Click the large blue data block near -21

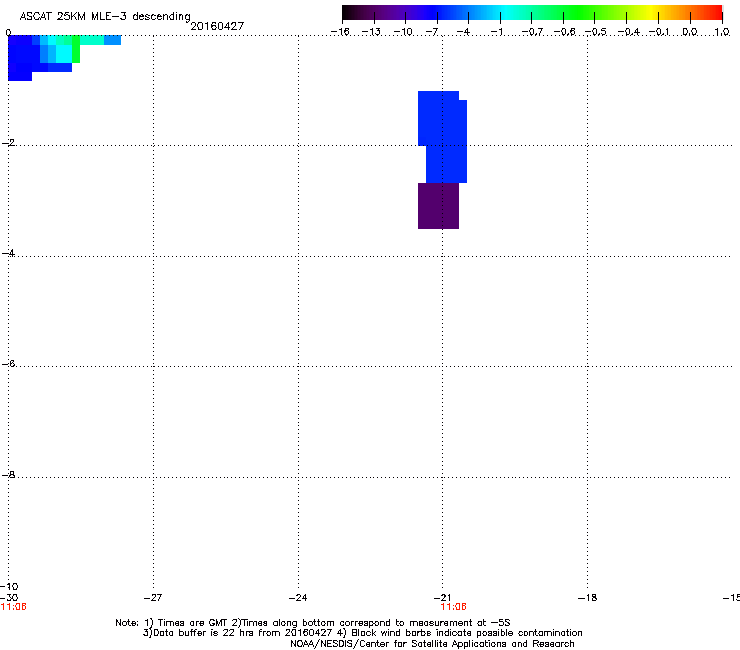[443, 137]
